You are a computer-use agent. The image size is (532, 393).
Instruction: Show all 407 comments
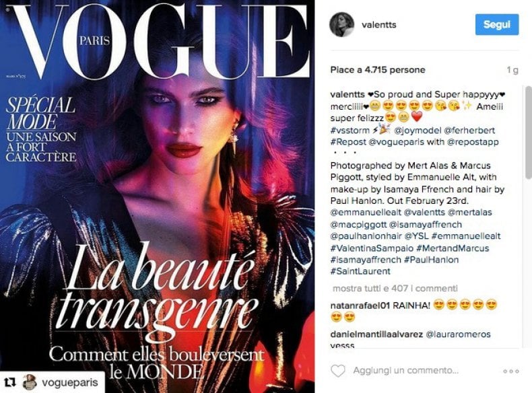point(395,289)
